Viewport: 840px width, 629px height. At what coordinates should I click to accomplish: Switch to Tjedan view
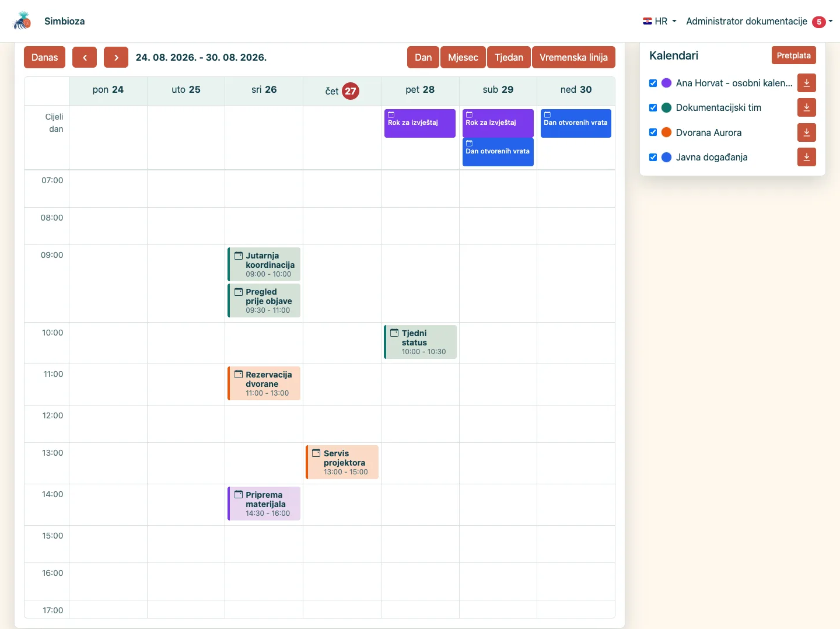click(509, 57)
